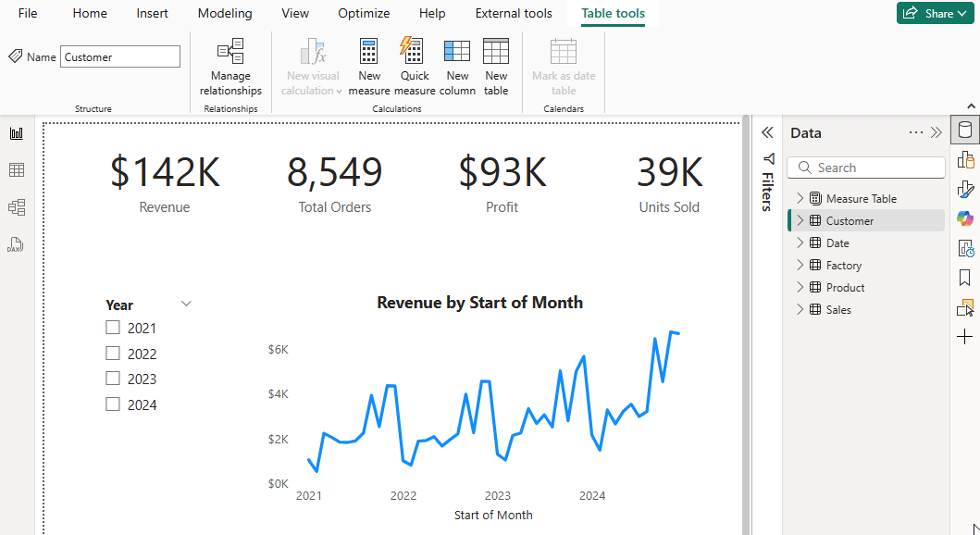Screen dimensions: 980x535
Task: Open the Bookmarks pane icon
Action: point(965,278)
